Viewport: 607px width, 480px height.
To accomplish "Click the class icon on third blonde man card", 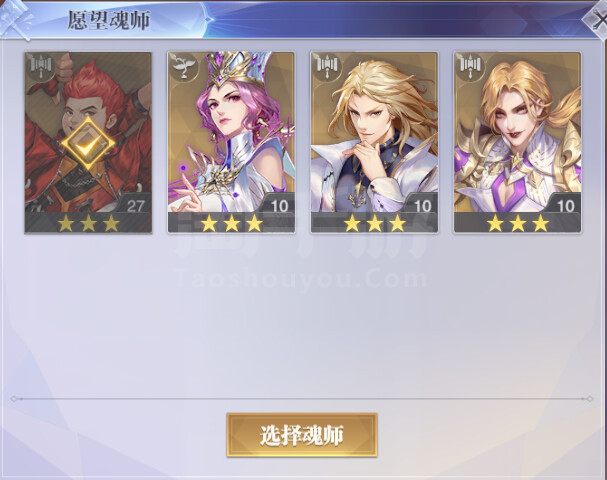I will [x=327, y=65].
